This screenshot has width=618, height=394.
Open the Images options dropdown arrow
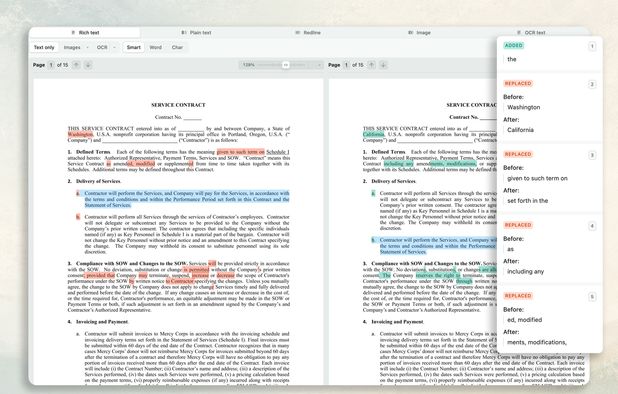click(87, 47)
